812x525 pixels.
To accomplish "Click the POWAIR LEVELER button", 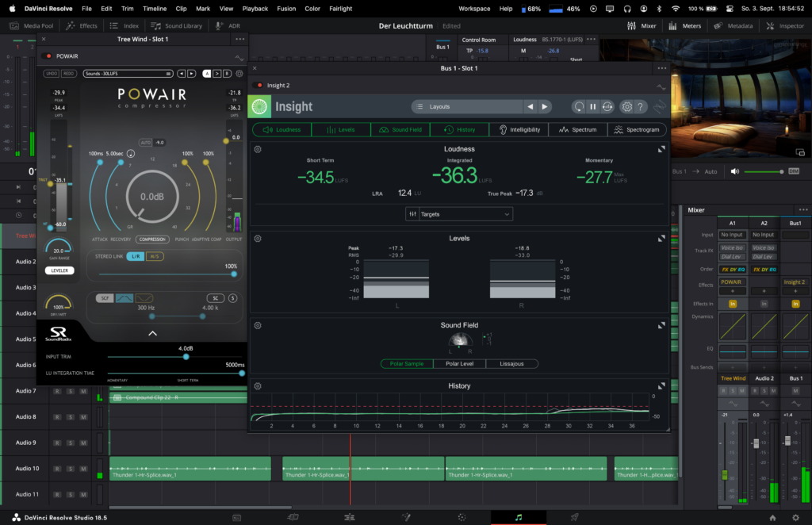I will [x=59, y=270].
